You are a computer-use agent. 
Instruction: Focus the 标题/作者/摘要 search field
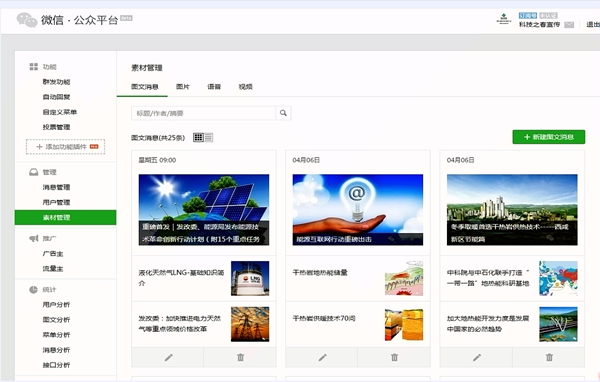click(x=203, y=113)
